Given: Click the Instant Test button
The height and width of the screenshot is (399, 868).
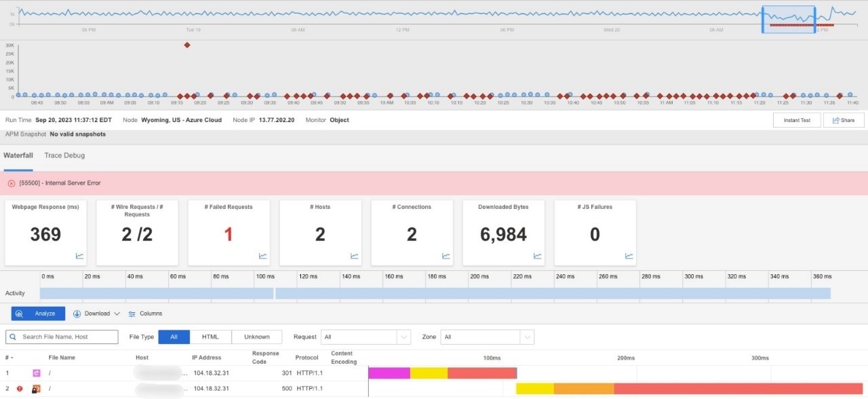Looking at the screenshot, I should (x=796, y=119).
